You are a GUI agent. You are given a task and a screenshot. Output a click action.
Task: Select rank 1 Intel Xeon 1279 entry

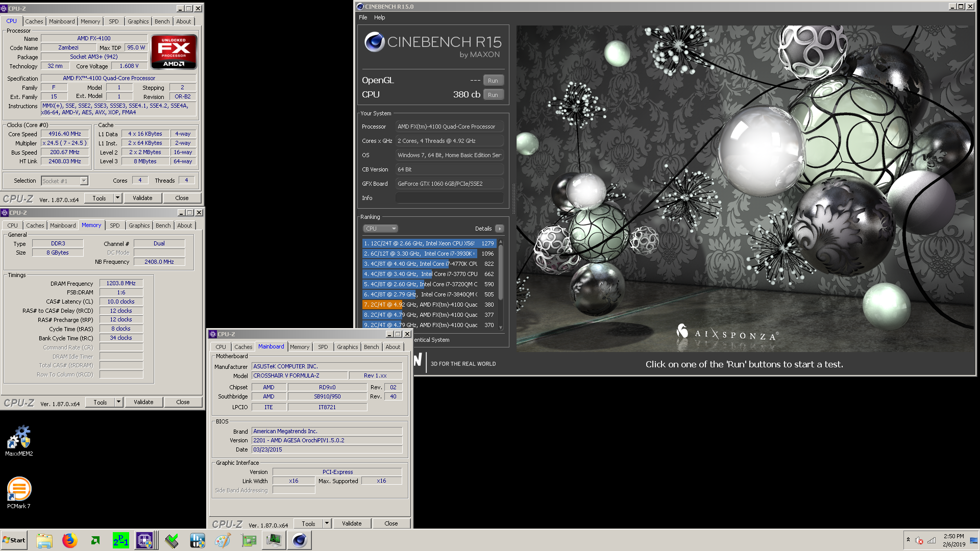[x=429, y=243]
